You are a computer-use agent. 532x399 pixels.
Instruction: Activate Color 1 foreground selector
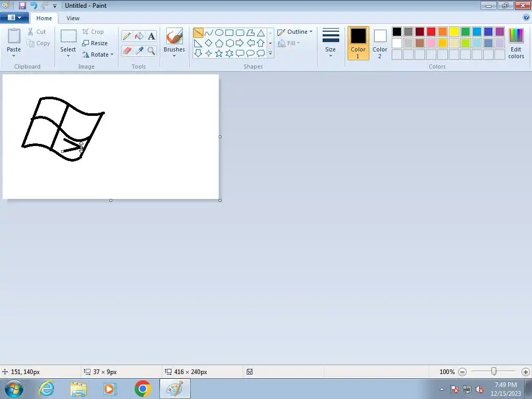358,43
